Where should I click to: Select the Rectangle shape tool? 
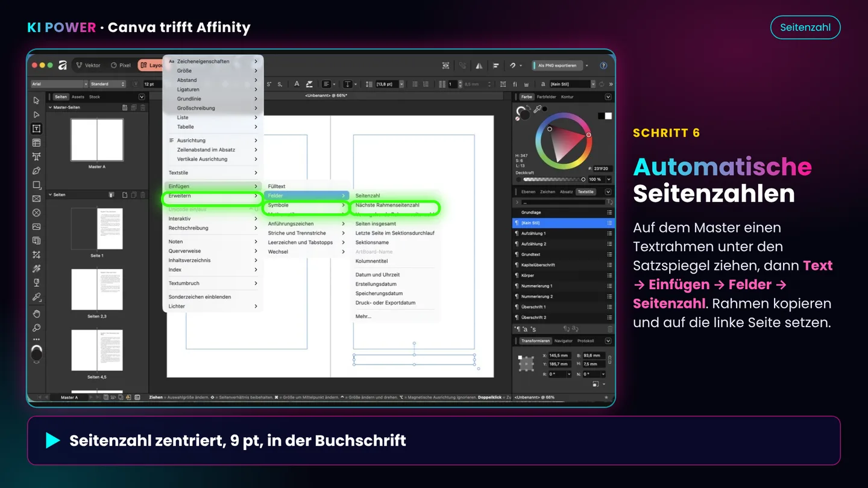(x=37, y=185)
